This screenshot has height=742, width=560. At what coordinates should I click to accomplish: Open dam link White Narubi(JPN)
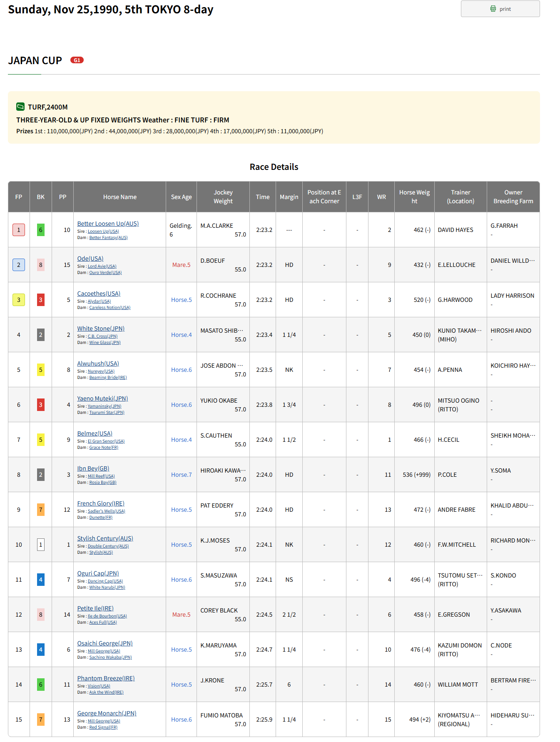coord(107,588)
